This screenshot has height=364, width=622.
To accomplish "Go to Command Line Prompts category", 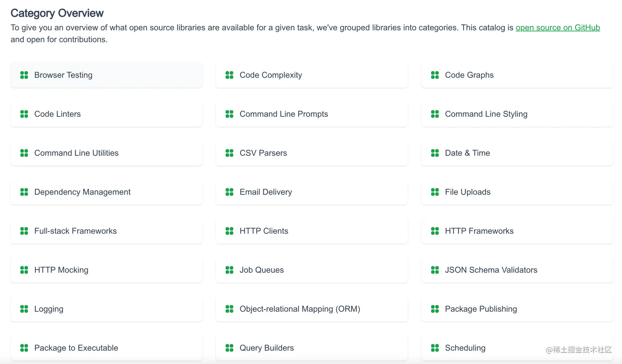I will [x=284, y=114].
